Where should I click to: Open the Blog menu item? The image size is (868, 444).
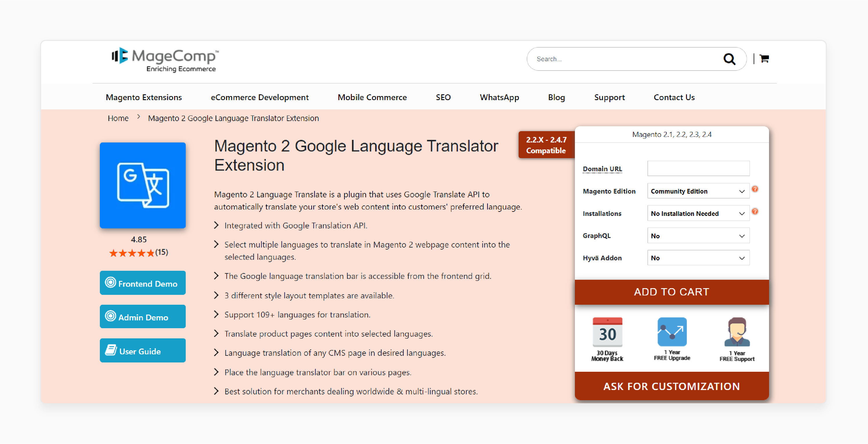coord(556,97)
